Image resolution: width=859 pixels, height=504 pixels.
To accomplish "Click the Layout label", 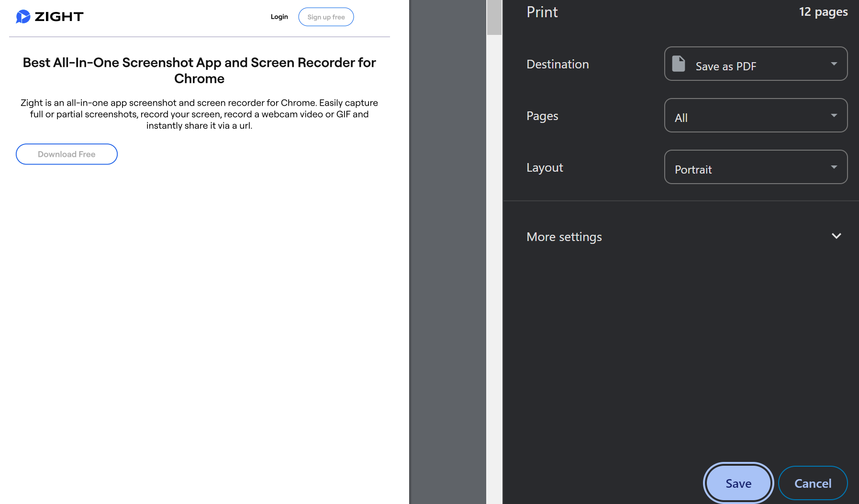I will [x=545, y=168].
